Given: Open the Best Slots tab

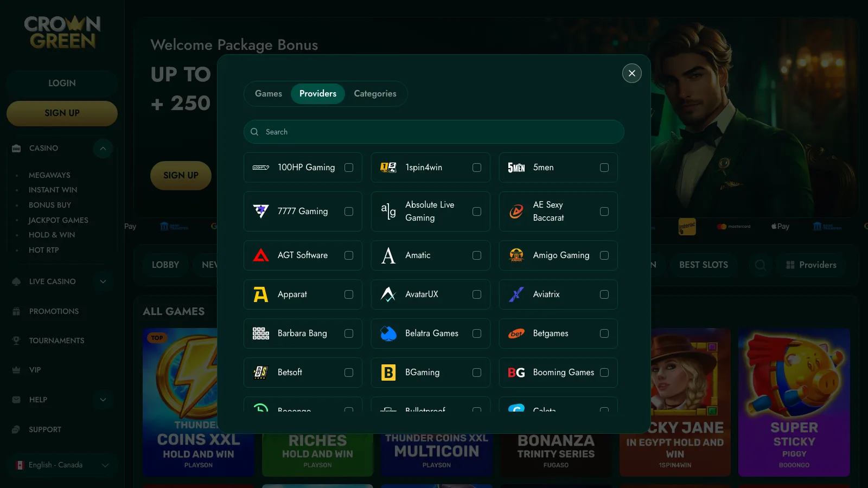Looking at the screenshot, I should (704, 265).
